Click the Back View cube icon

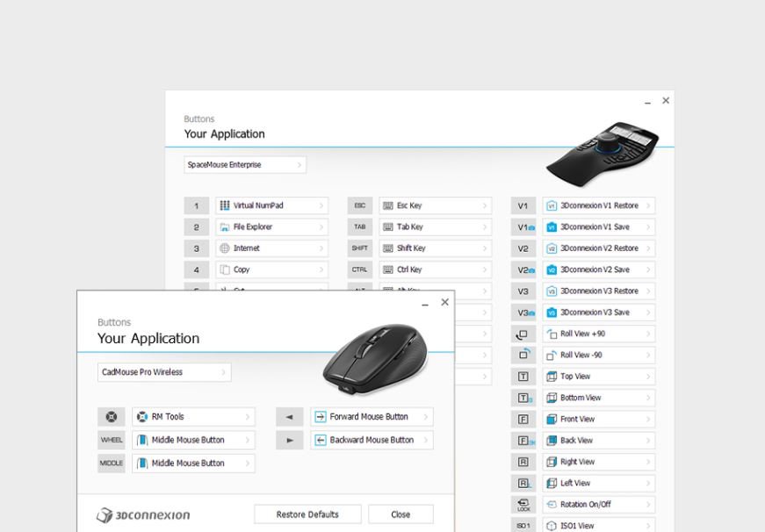(552, 441)
